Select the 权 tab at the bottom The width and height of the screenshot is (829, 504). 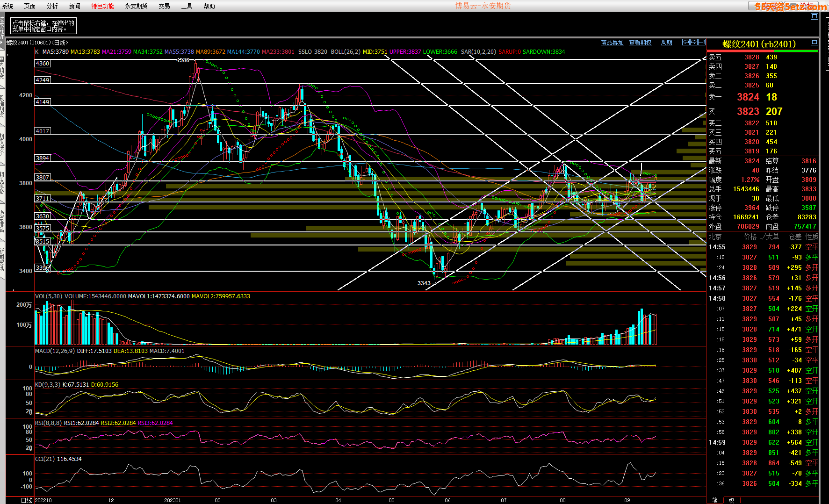tap(731, 500)
